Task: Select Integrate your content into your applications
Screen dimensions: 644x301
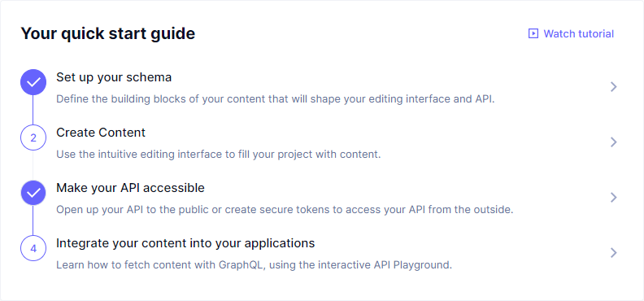Action: pos(185,243)
